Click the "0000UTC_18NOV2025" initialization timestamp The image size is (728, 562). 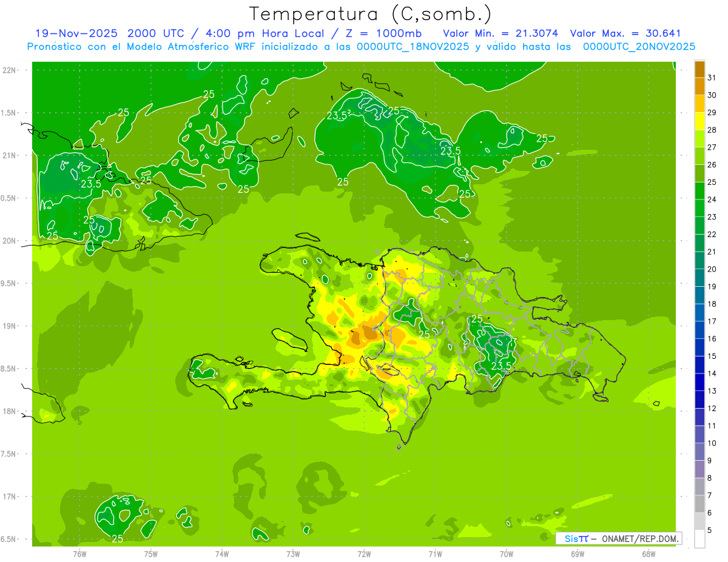point(413,47)
